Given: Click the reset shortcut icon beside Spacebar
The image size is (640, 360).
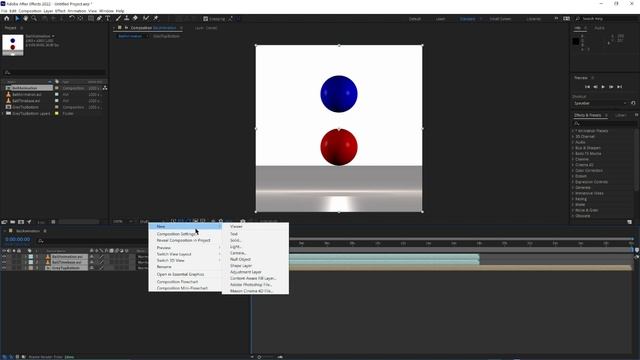Looking at the screenshot, I should click(x=633, y=103).
